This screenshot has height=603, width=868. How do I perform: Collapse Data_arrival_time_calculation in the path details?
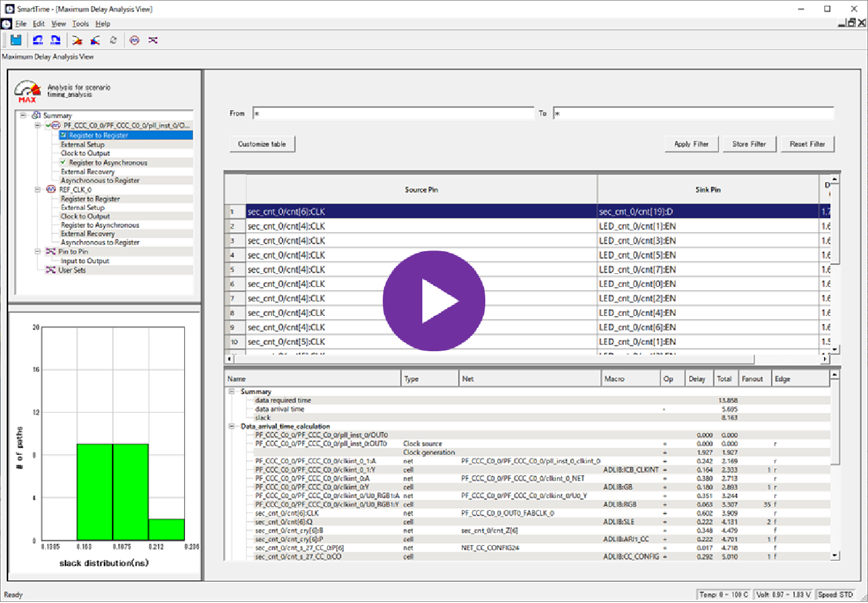[x=232, y=426]
